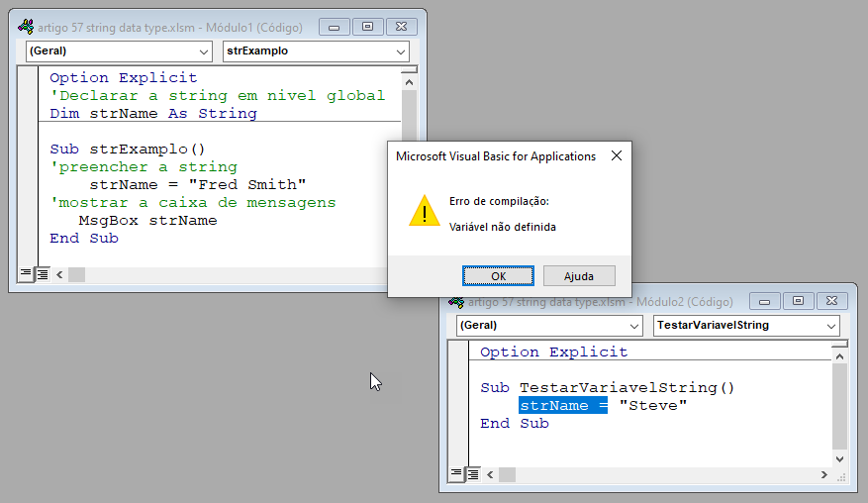The image size is (868, 503).
Task: Click scroll up arrow in Módulo2 code window
Action: 839,356
